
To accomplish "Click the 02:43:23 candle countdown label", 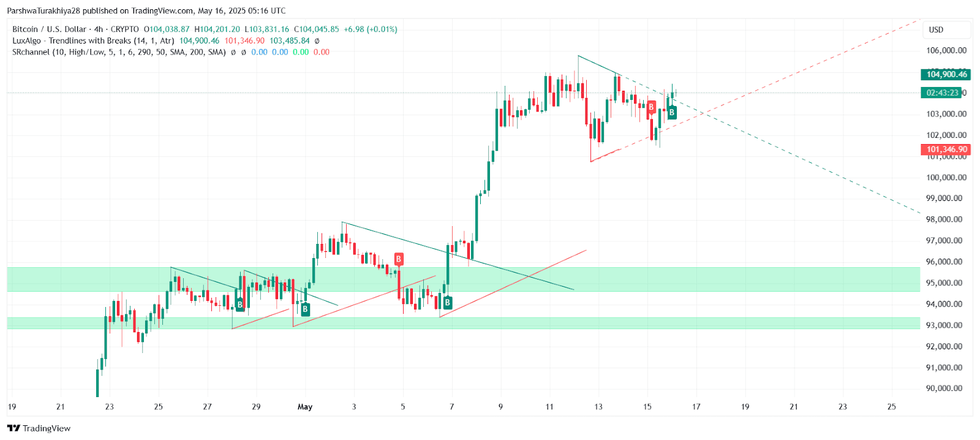I will pos(942,93).
